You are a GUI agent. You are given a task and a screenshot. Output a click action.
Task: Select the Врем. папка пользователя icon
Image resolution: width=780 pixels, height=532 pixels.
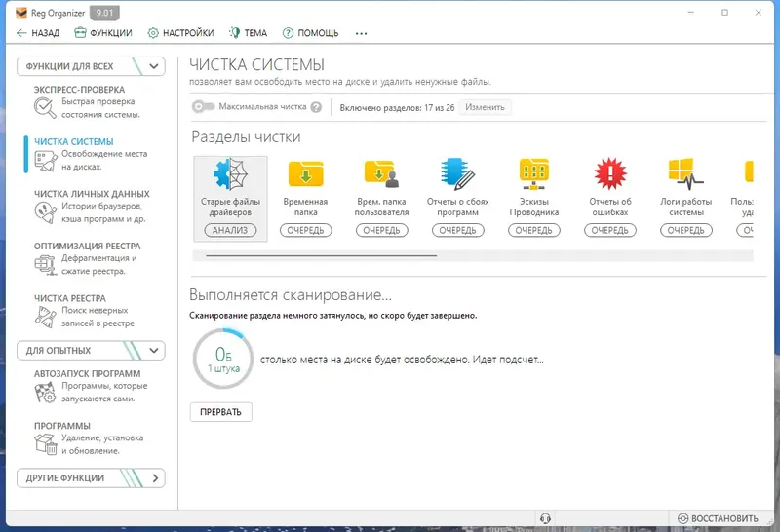[x=381, y=174]
